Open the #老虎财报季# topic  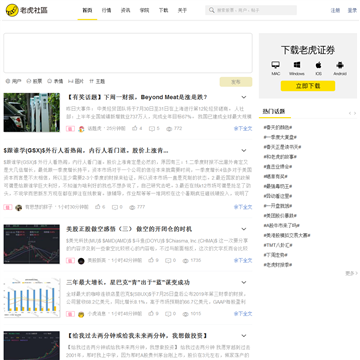pos(278,265)
